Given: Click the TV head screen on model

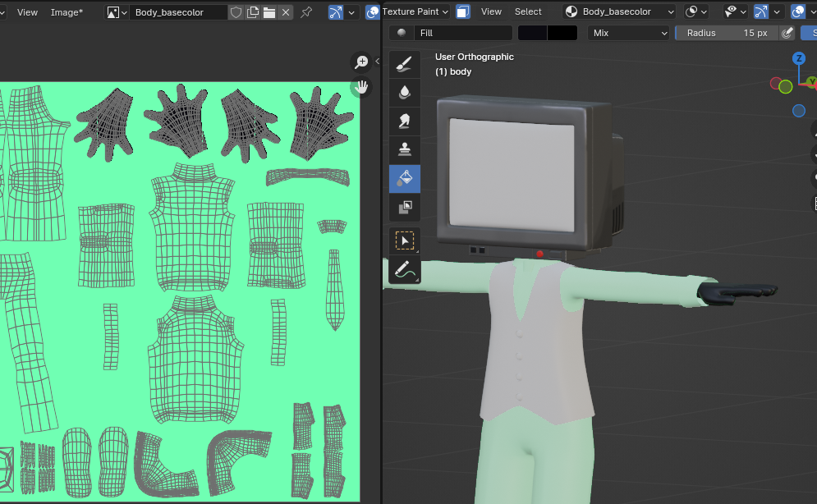Looking at the screenshot, I should [x=512, y=174].
